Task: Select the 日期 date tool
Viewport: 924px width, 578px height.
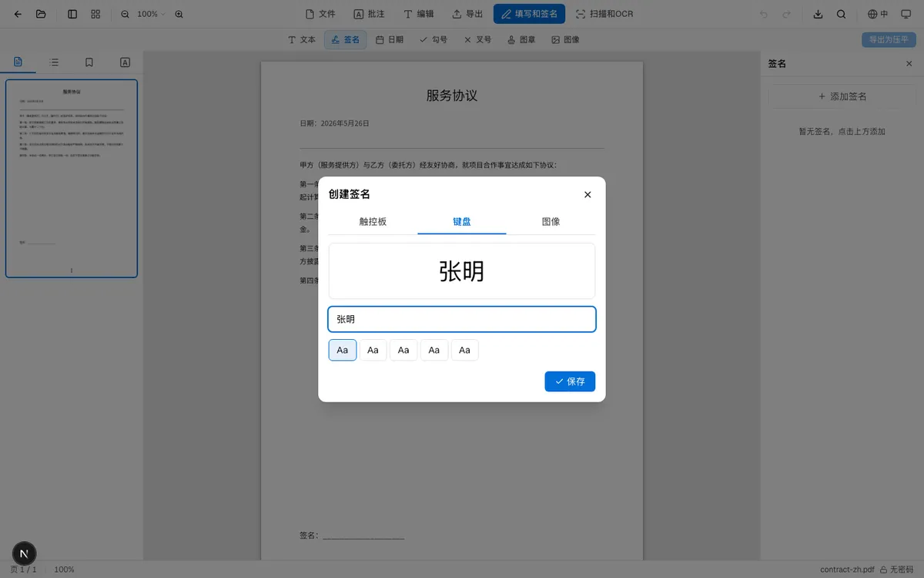Action: tap(390, 39)
